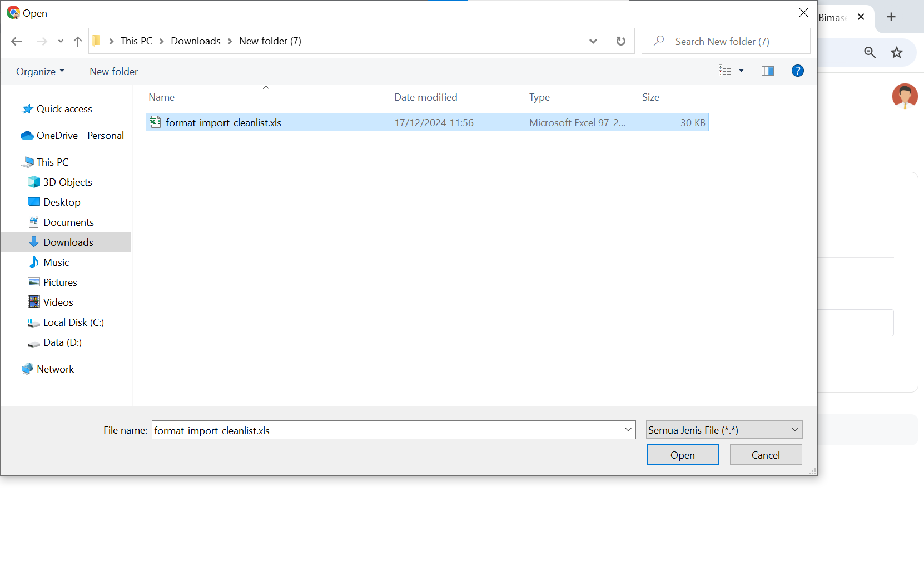924x566 pixels.
Task: Select the format-import-cleanlist.xls file
Action: coord(223,123)
